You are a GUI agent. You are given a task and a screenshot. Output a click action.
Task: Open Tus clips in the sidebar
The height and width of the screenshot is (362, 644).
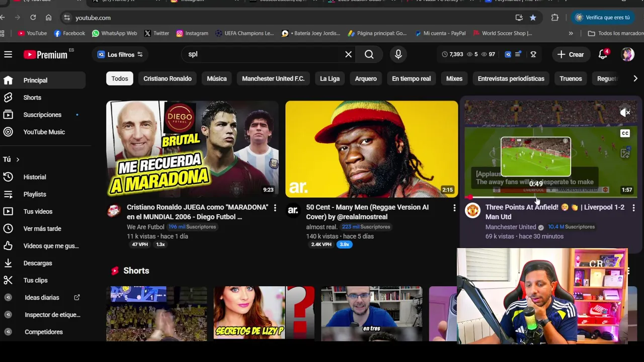[43, 280]
